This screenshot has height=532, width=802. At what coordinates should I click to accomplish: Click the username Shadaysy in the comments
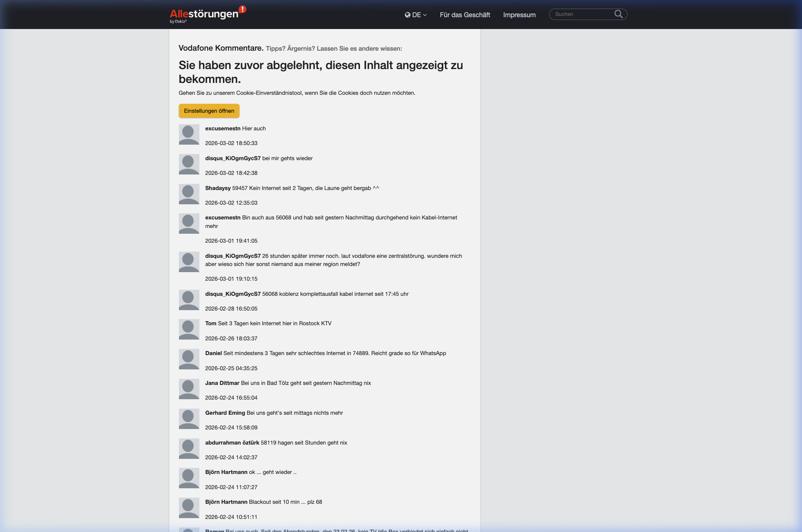(x=218, y=188)
